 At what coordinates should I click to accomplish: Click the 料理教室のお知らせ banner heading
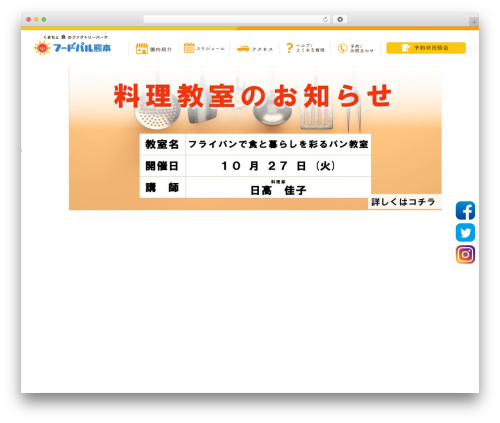[x=252, y=96]
